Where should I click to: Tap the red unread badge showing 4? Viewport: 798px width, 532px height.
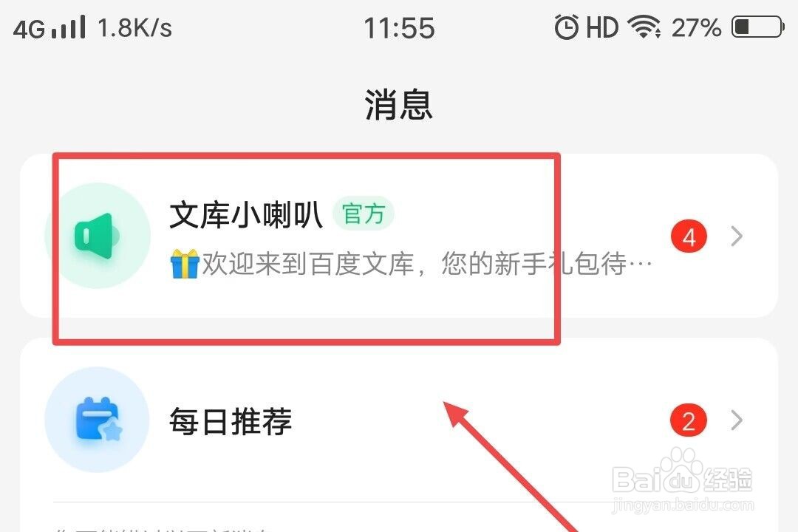pos(689,236)
